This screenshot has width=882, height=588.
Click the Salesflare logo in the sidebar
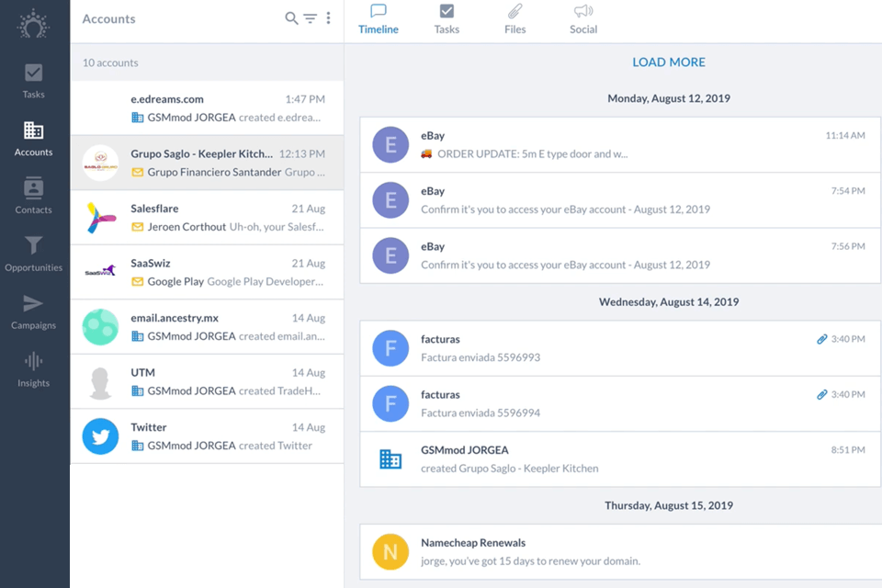pyautogui.click(x=33, y=24)
